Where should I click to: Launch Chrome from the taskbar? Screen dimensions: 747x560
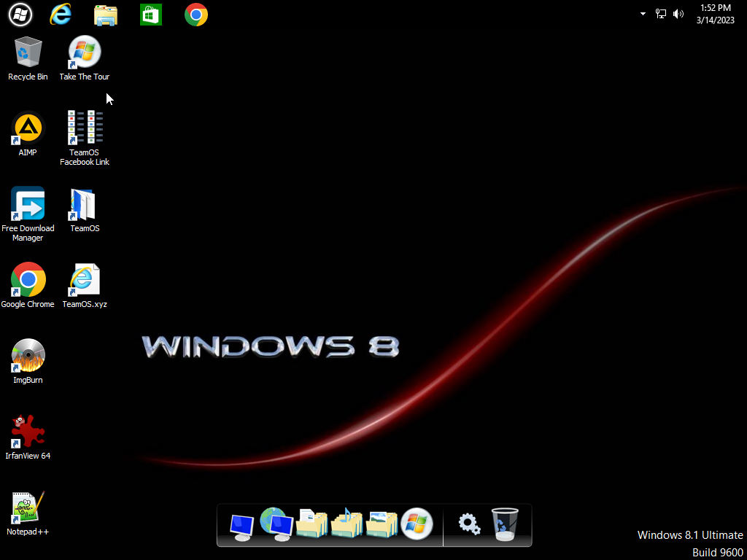click(x=196, y=15)
